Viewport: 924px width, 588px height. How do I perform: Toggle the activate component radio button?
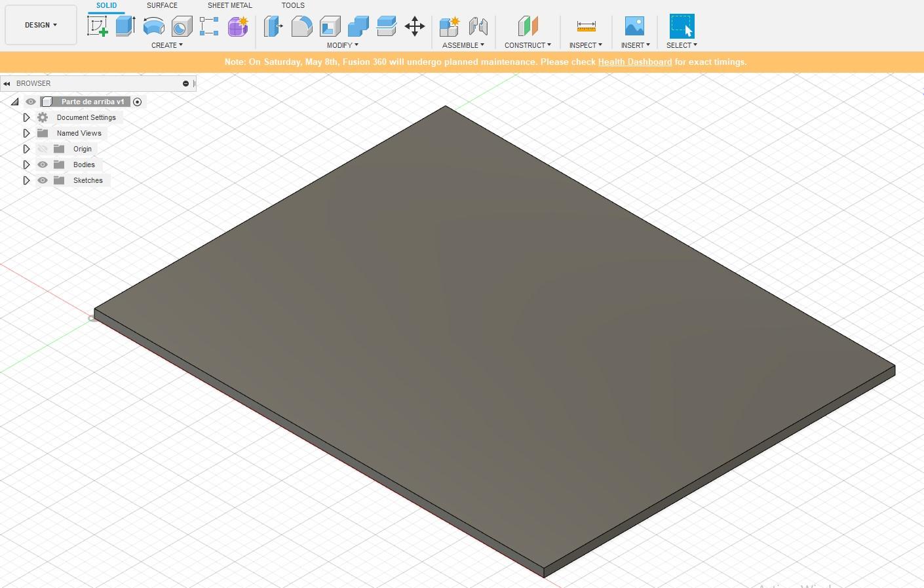pyautogui.click(x=137, y=102)
